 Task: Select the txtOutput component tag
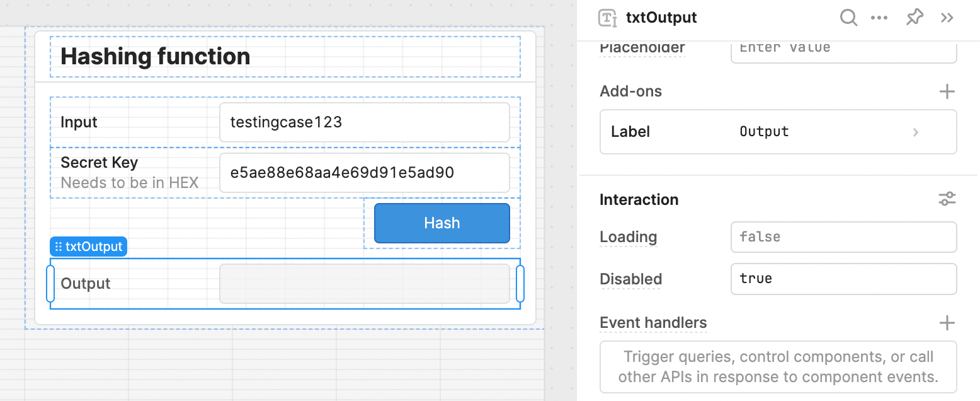coord(89,247)
